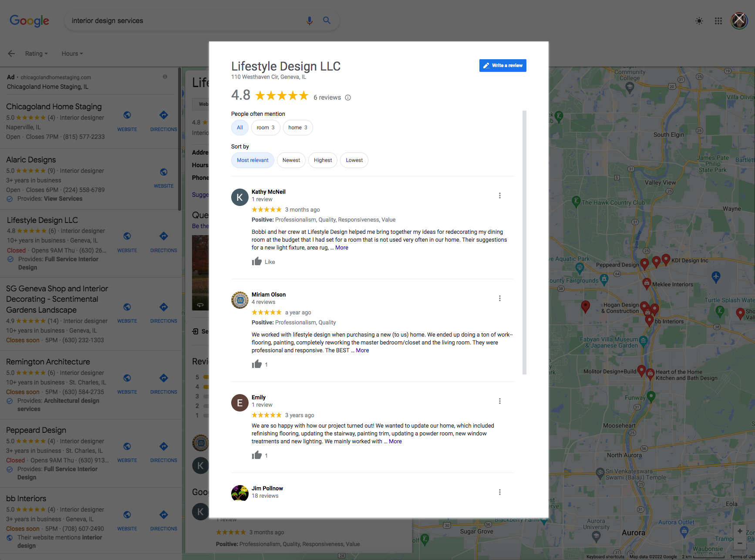The width and height of the screenshot is (755, 560).
Task: Click the voice search microphone icon
Action: (x=310, y=20)
